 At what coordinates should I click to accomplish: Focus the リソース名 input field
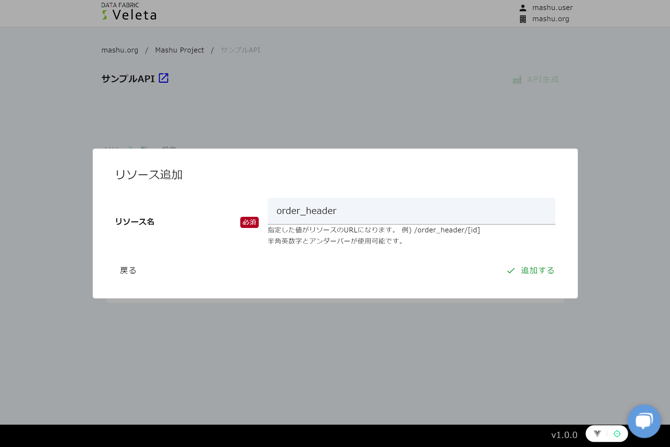(x=411, y=211)
